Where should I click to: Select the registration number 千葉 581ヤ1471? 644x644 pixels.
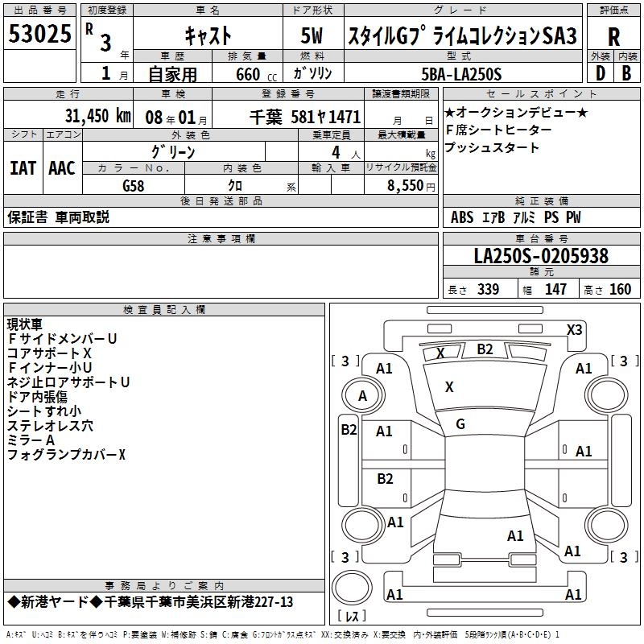click(x=305, y=117)
